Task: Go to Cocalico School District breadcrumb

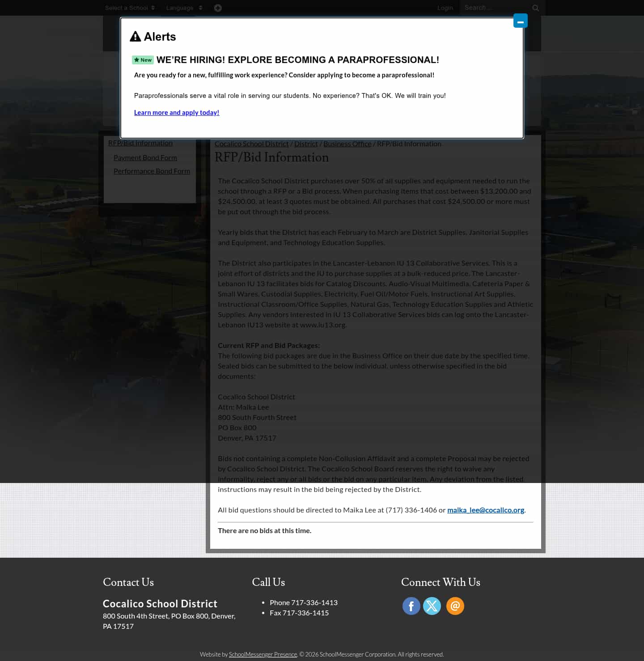Action: tap(251, 144)
